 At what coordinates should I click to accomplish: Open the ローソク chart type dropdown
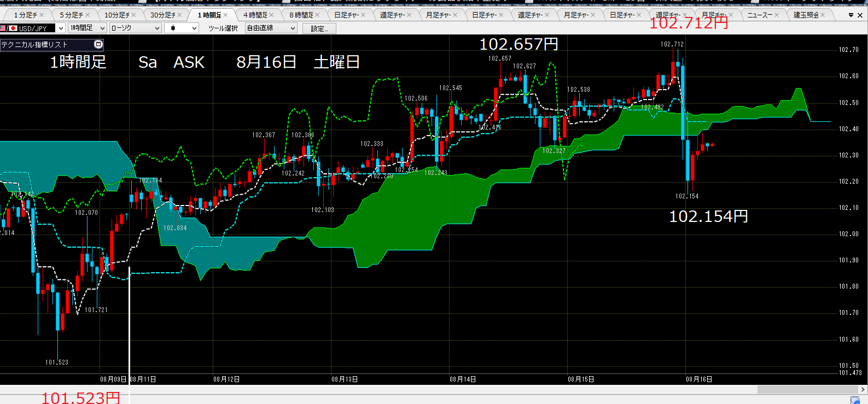(135, 28)
